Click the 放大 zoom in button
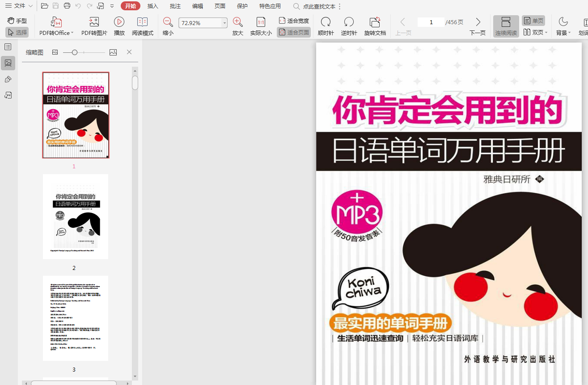The height and width of the screenshot is (385, 588). tap(237, 26)
